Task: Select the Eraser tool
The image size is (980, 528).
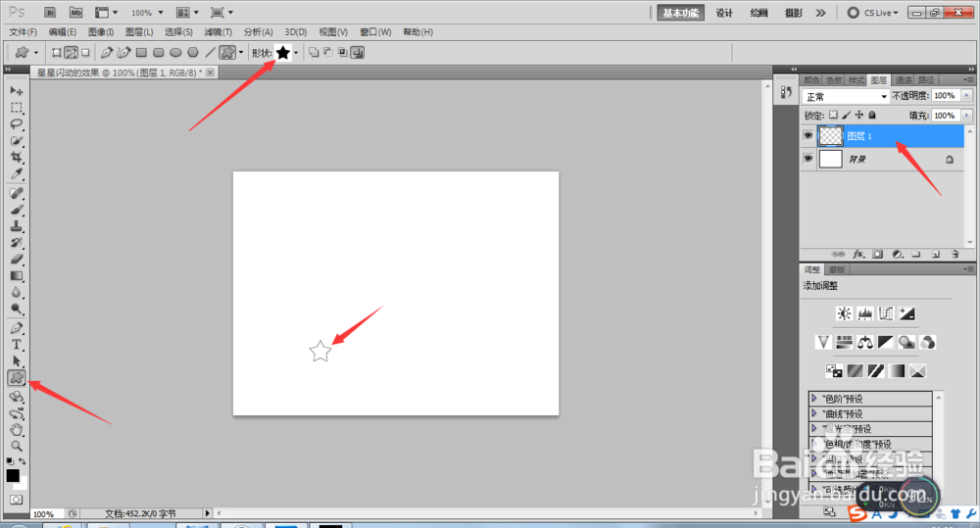Action: pyautogui.click(x=17, y=259)
